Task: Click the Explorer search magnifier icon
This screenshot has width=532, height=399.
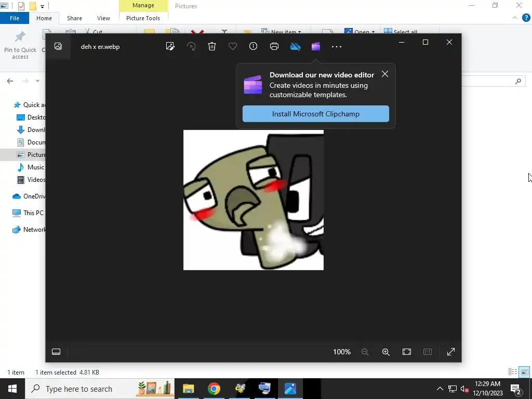Action: point(518,81)
